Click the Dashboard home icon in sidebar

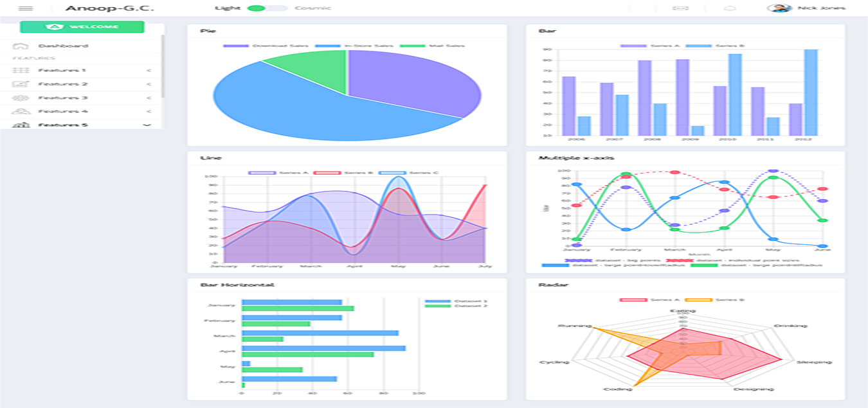pyautogui.click(x=21, y=46)
